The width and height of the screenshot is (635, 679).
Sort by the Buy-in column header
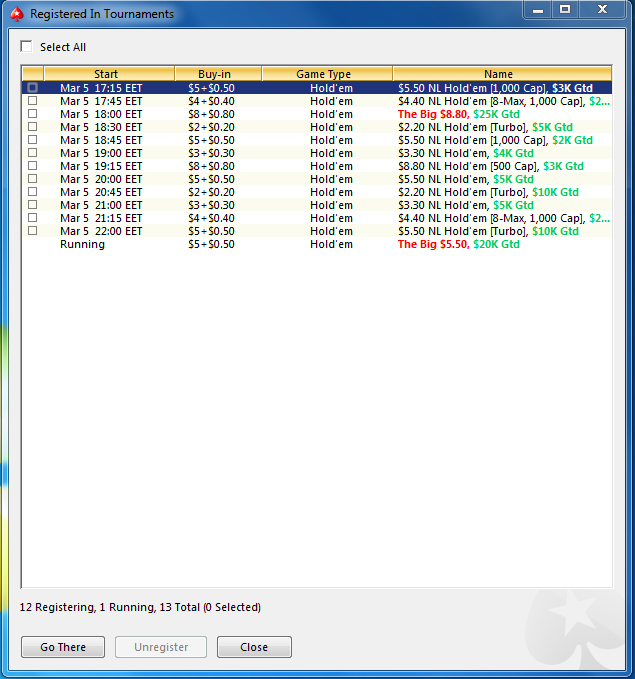pos(218,74)
